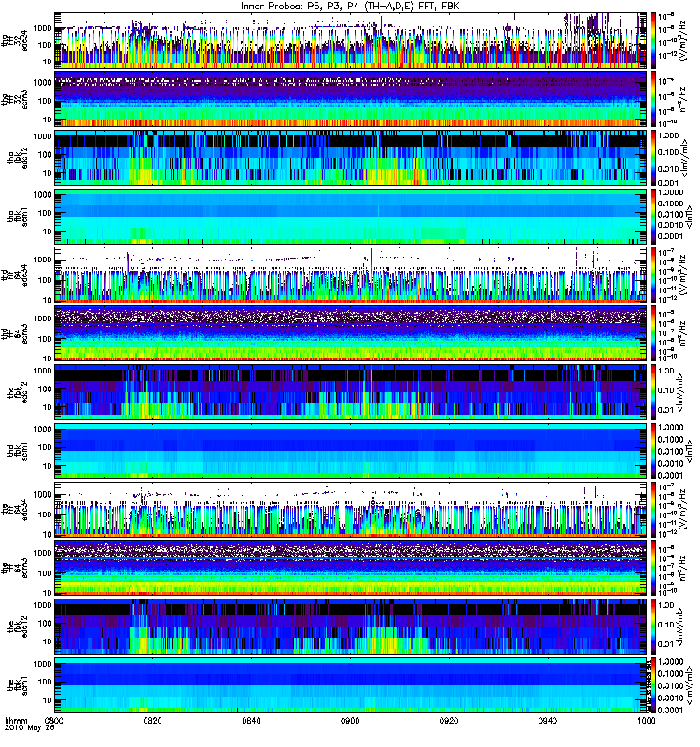Click the "the fff 64 edc34" y-axis label
This screenshot has height=747, width=700.
[14, 509]
